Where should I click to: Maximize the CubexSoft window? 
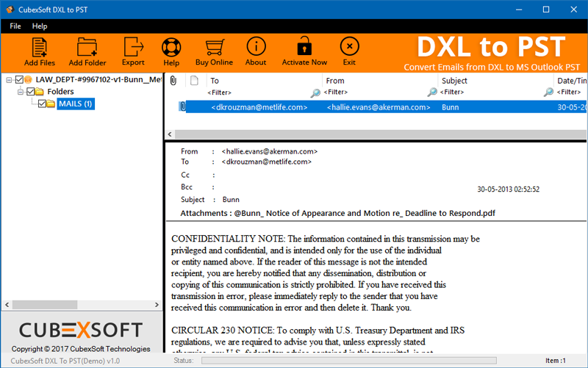tap(546, 10)
